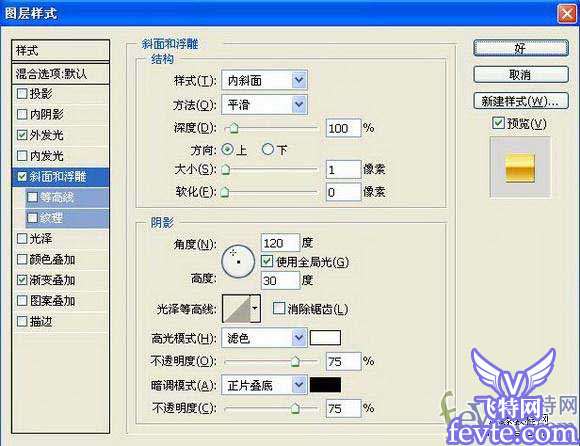Open the 样式 style dropdown showing 内斜面

tap(264, 80)
